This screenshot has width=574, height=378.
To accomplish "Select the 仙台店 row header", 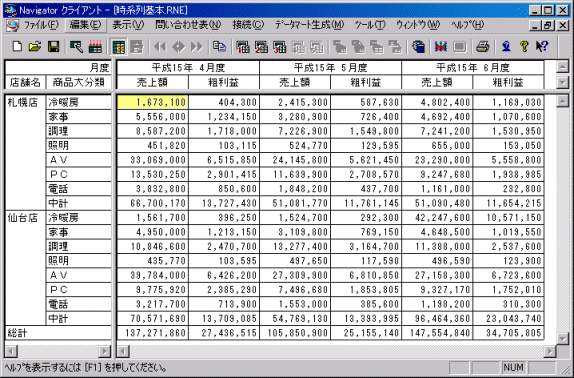I will coord(25,268).
